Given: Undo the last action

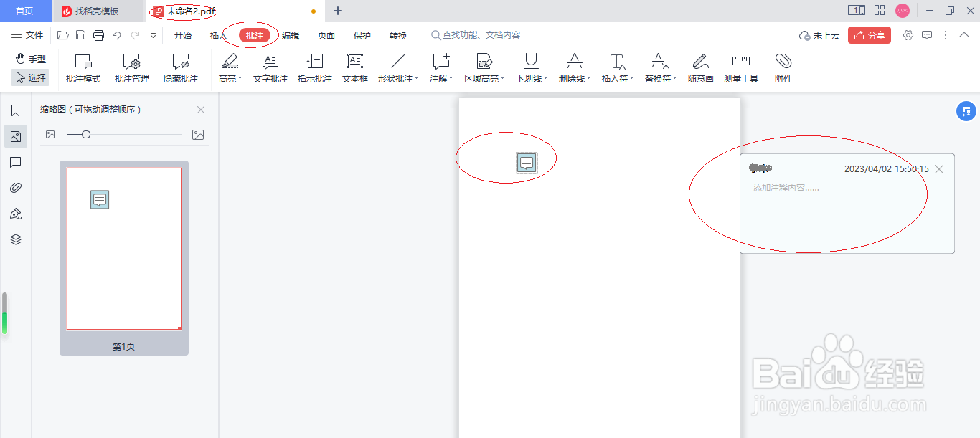Looking at the screenshot, I should pyautogui.click(x=117, y=35).
